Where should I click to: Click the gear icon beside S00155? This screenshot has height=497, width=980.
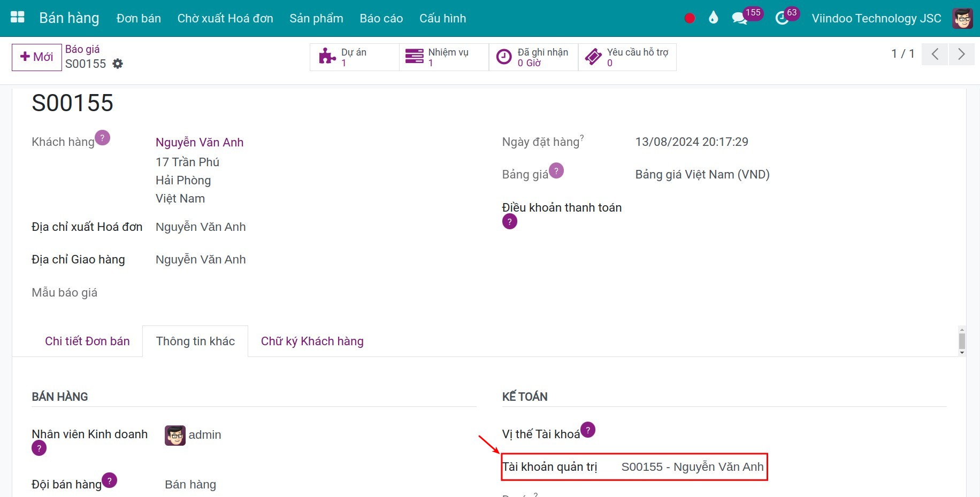[118, 64]
